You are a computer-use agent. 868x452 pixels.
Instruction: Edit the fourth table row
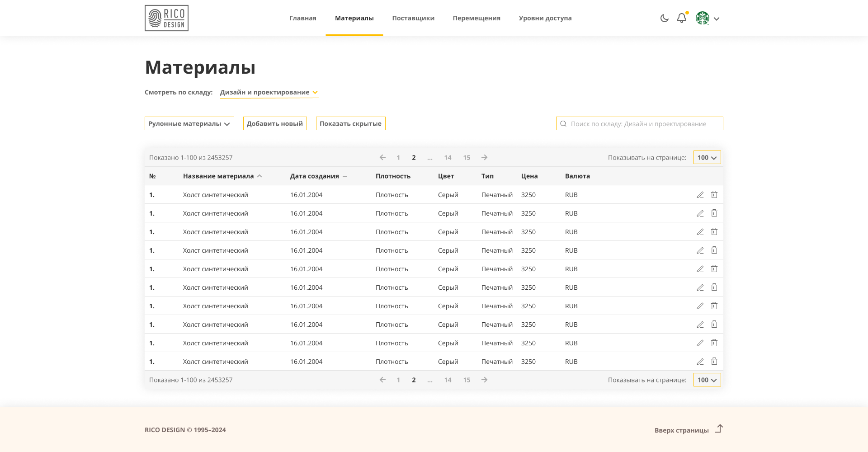click(700, 250)
